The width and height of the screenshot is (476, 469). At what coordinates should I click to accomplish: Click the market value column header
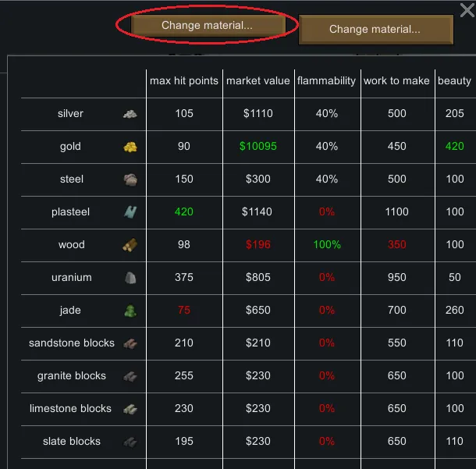pos(258,81)
